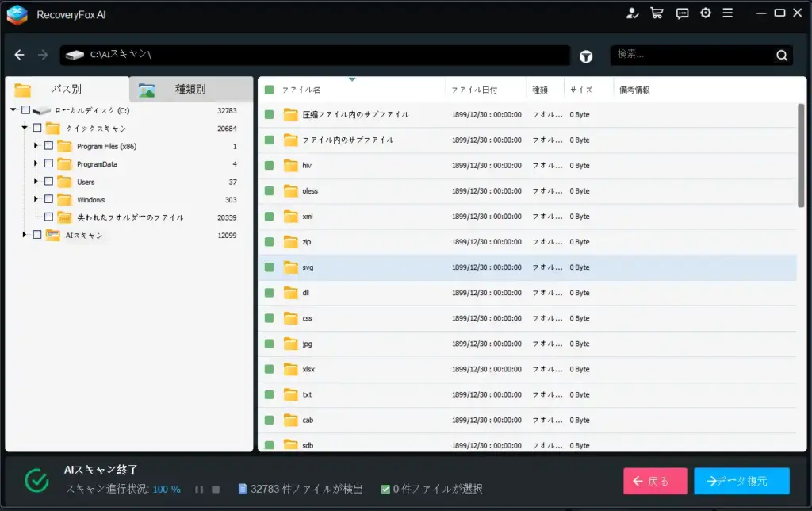Check the svg folder row checkbox
812x511 pixels.
tap(268, 267)
